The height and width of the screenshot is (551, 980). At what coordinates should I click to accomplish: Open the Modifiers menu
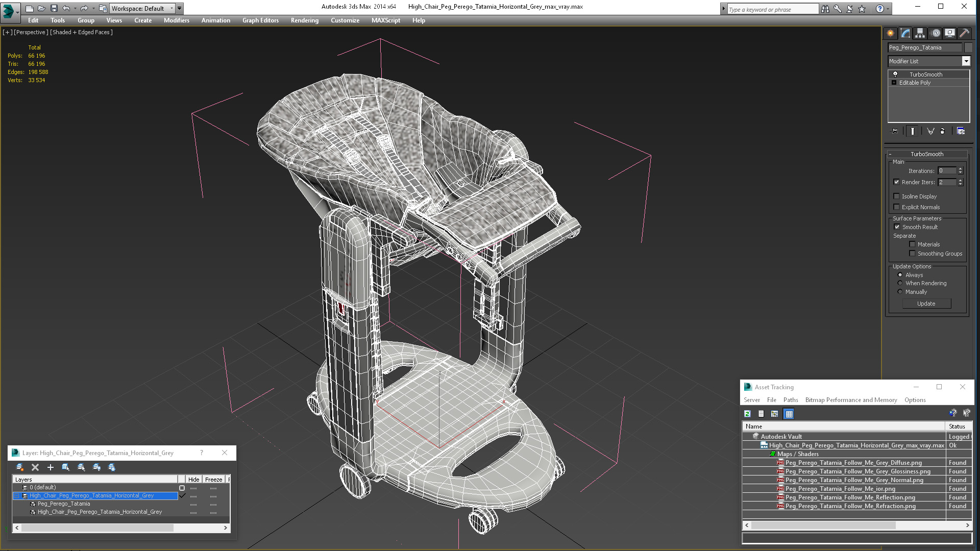tap(177, 20)
